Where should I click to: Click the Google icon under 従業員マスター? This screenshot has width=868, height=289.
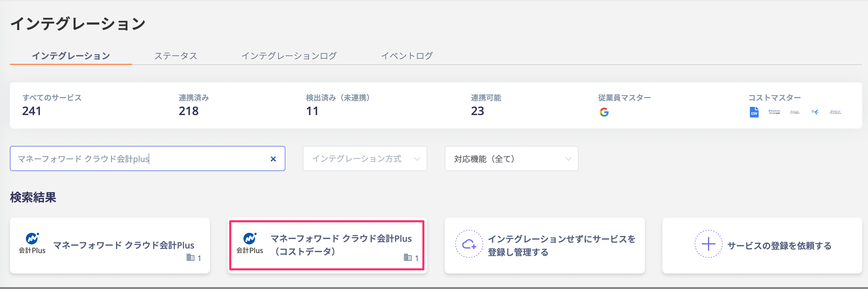pos(604,112)
